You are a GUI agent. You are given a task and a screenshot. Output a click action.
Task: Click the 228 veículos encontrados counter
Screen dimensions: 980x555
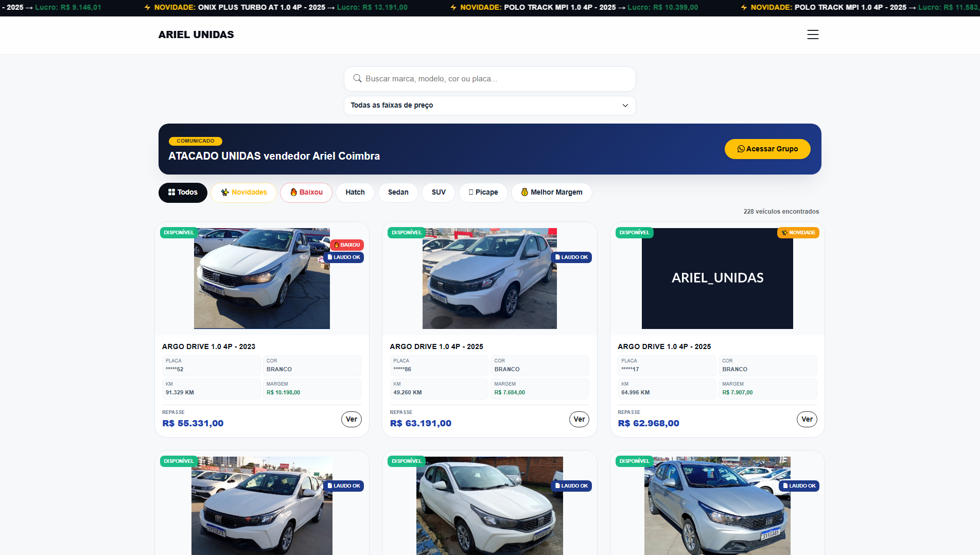click(781, 212)
